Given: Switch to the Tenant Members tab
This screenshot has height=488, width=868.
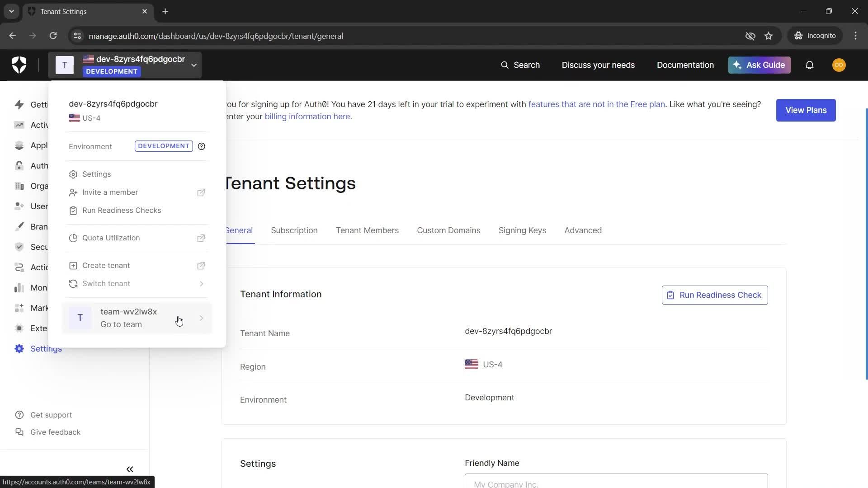Looking at the screenshot, I should pyautogui.click(x=367, y=230).
